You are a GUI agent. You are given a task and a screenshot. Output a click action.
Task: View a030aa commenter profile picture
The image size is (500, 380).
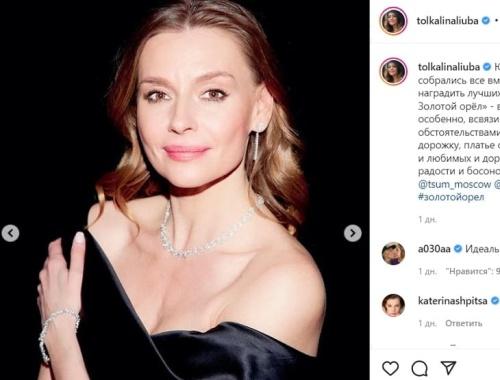(x=393, y=253)
